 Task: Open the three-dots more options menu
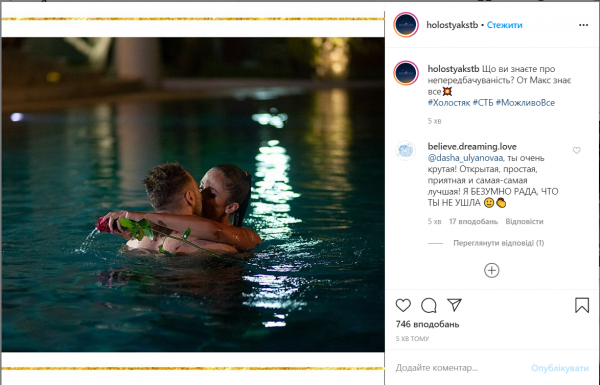tap(583, 25)
